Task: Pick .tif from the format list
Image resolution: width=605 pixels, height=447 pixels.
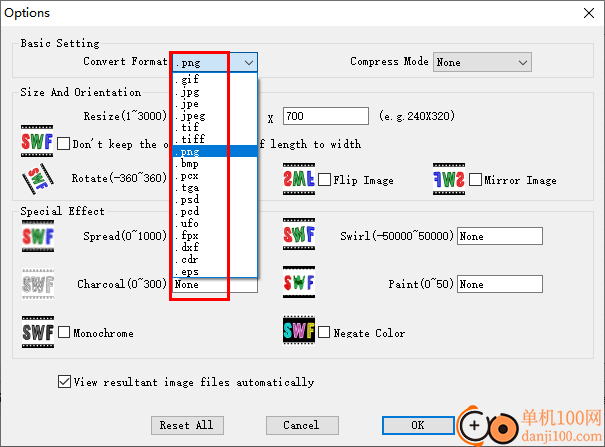Action: point(215,127)
